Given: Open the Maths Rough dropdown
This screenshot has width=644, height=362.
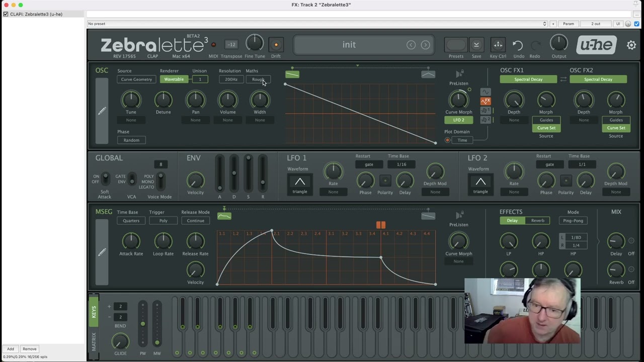Looking at the screenshot, I should (258, 79).
